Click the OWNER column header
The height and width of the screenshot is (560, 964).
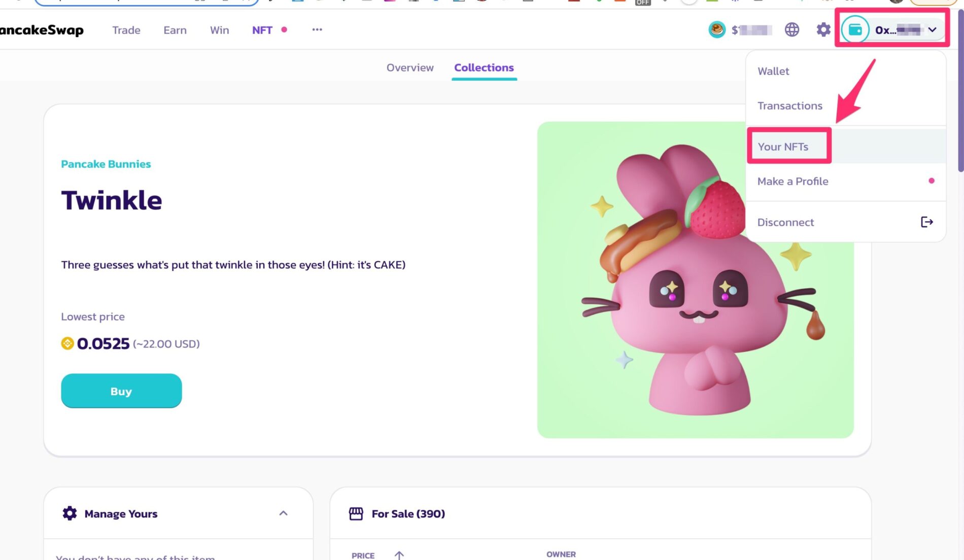click(x=561, y=554)
